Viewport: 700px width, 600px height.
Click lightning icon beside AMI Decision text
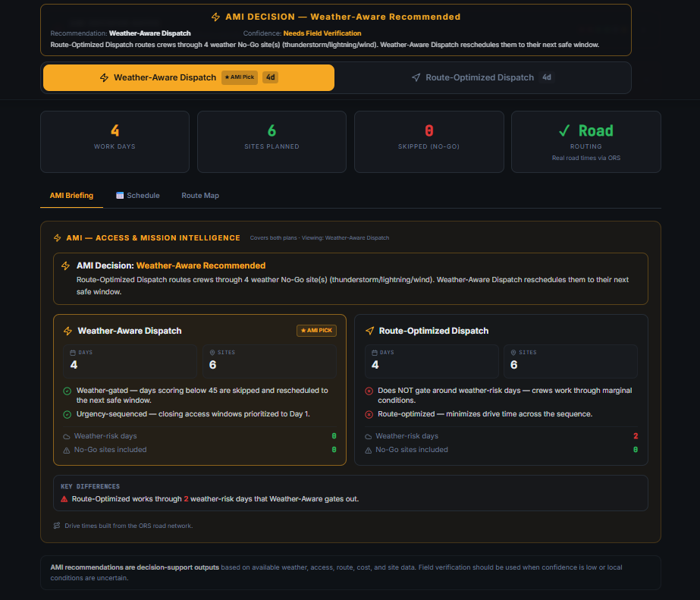tap(66, 265)
